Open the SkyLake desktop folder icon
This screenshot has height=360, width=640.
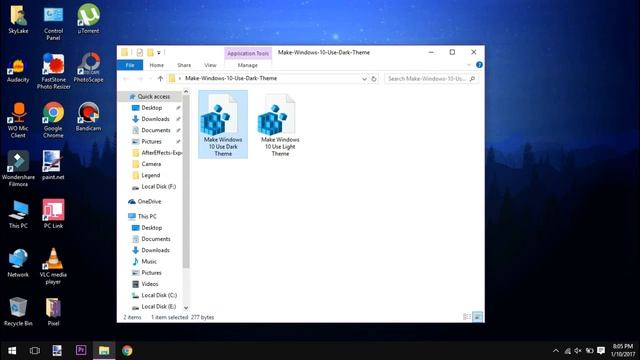click(x=18, y=19)
